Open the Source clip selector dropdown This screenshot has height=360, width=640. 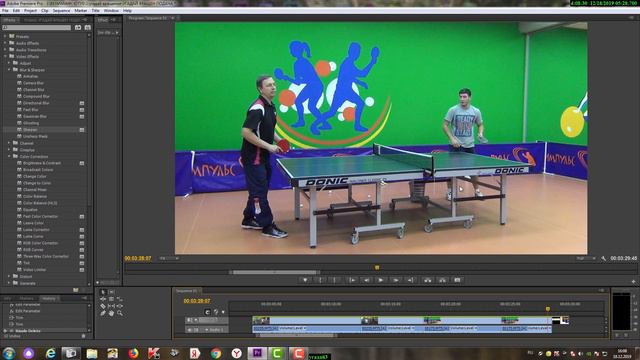point(108,32)
